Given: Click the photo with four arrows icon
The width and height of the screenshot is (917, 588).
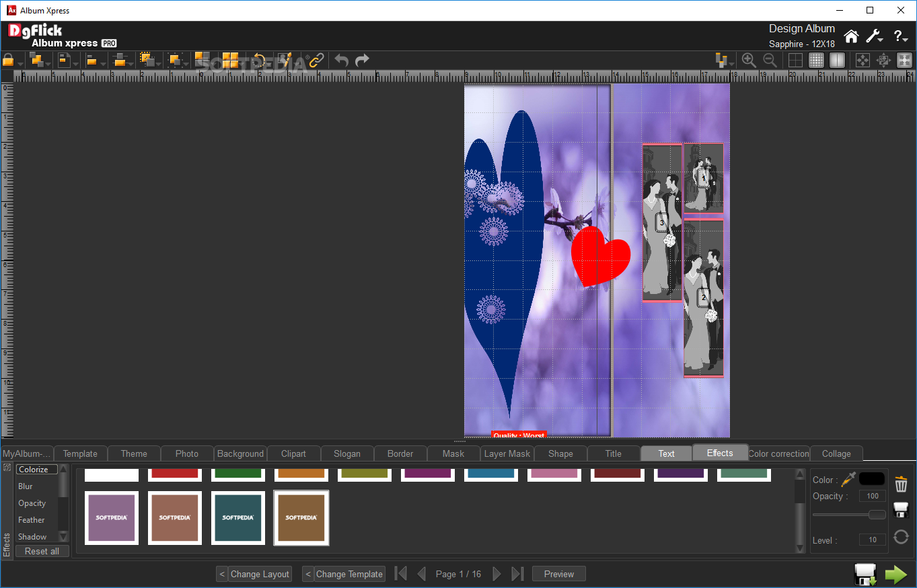Looking at the screenshot, I should point(883,60).
